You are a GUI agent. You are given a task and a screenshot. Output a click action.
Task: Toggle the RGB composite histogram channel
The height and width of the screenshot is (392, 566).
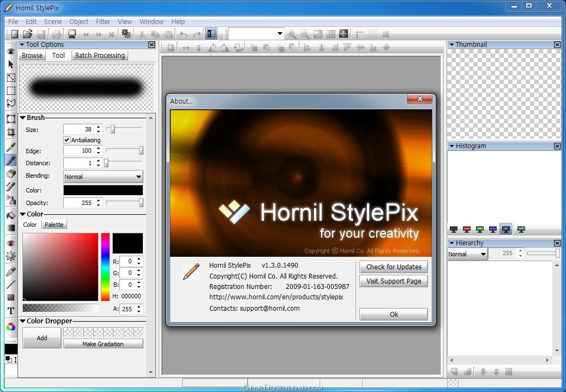point(506,229)
